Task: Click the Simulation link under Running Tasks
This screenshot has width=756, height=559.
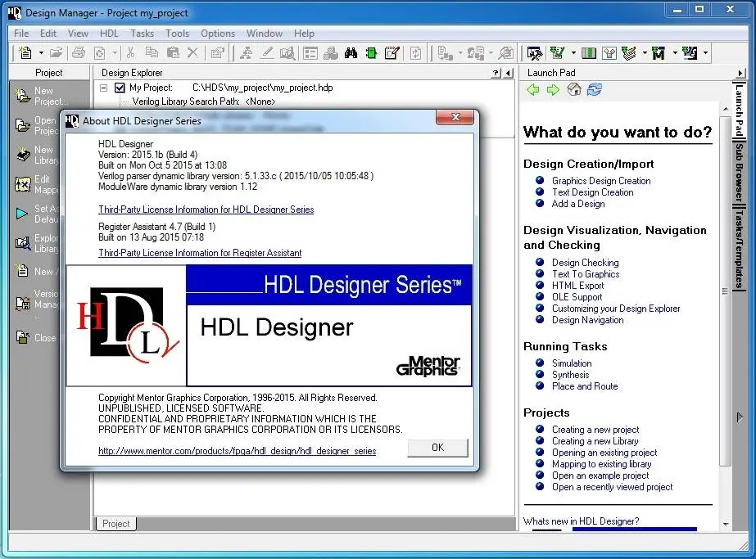Action: [x=572, y=363]
